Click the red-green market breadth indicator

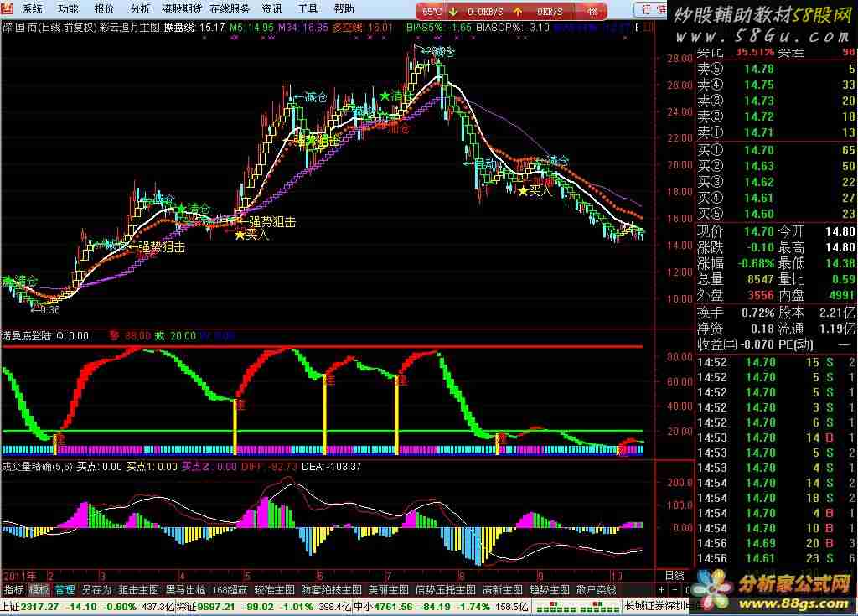(x=576, y=607)
